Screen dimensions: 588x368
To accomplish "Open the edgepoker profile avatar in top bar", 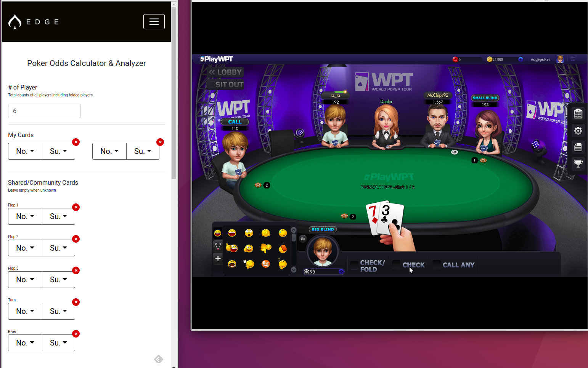I will pos(560,59).
